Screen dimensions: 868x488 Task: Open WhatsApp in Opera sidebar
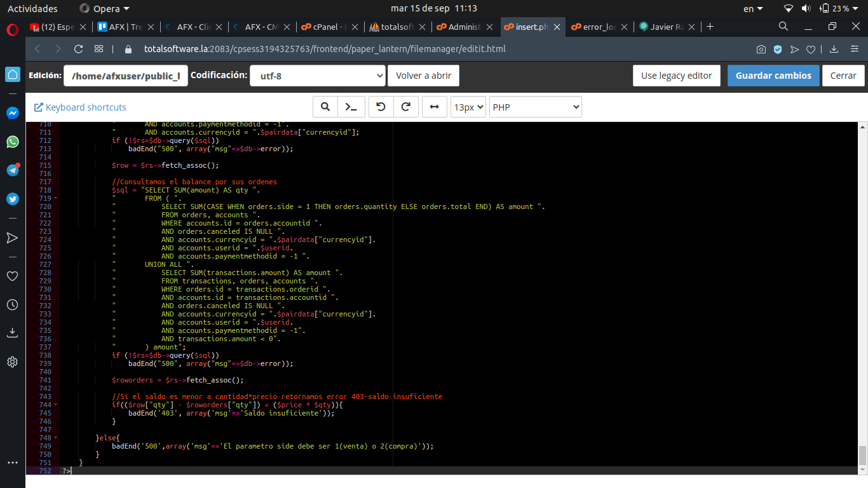(x=13, y=142)
